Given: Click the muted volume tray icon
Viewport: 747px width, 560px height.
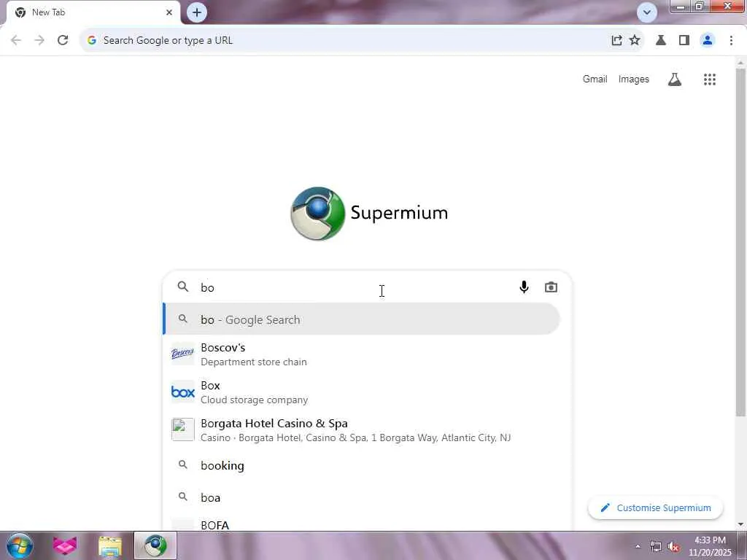Looking at the screenshot, I should (673, 547).
